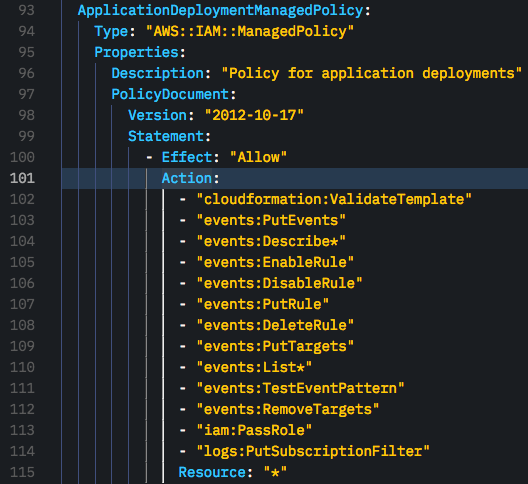Select the "events:Describe*" action

(271, 241)
